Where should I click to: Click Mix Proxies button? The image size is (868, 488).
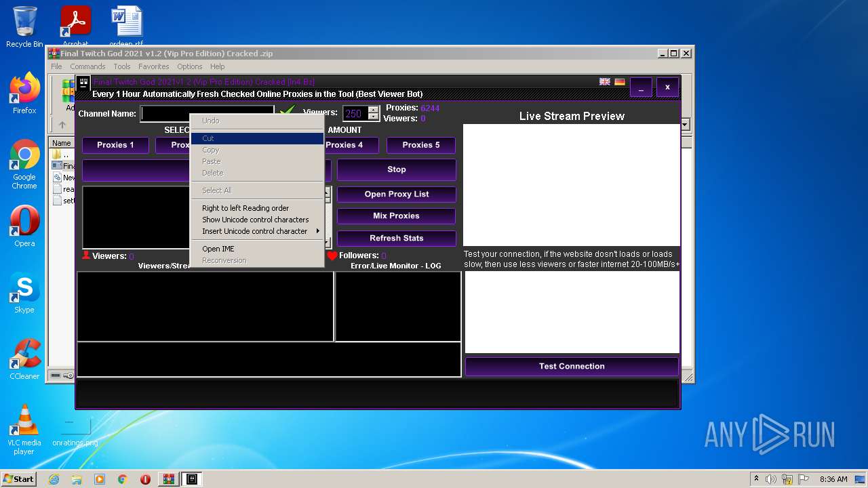pos(397,216)
